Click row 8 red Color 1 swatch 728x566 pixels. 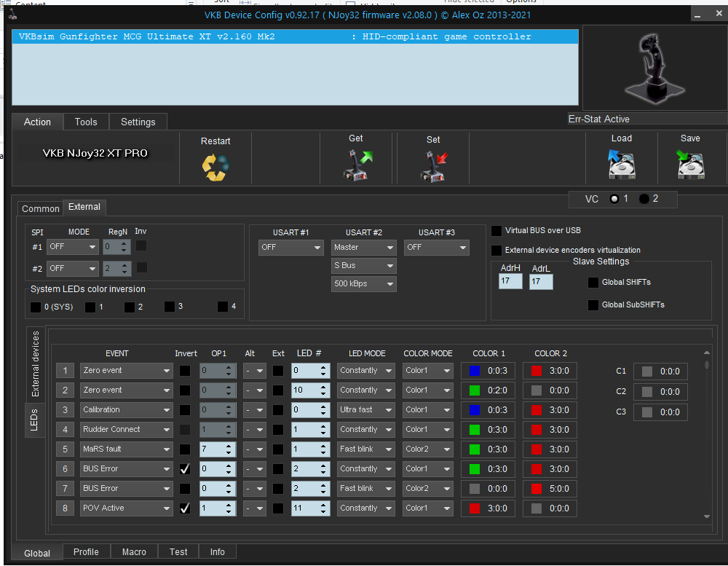tap(475, 508)
